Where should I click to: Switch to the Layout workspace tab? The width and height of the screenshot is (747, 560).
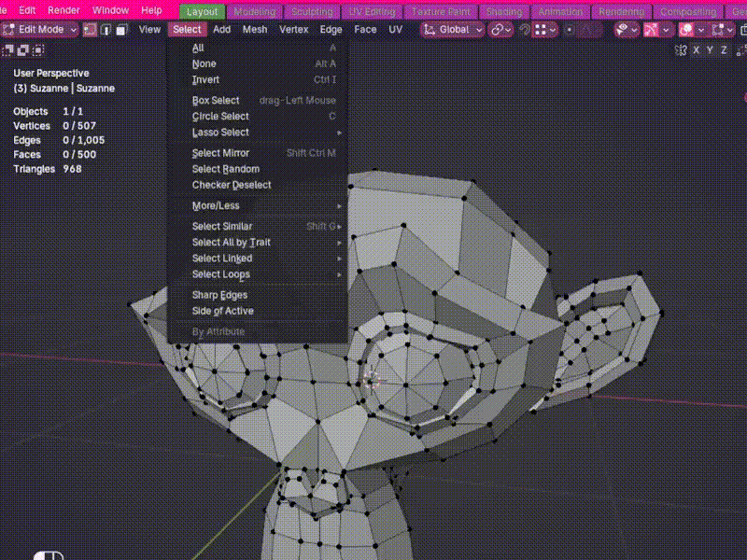point(202,11)
